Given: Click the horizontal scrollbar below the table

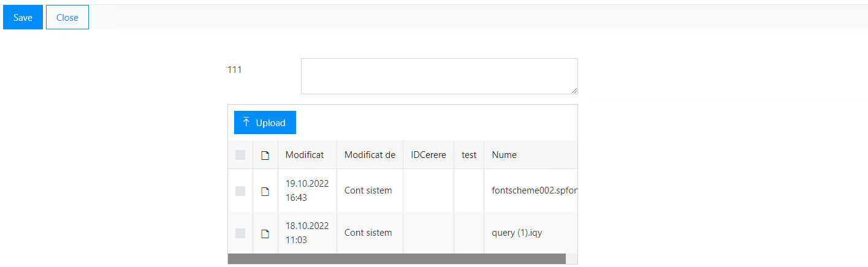Looking at the screenshot, I should [396, 259].
